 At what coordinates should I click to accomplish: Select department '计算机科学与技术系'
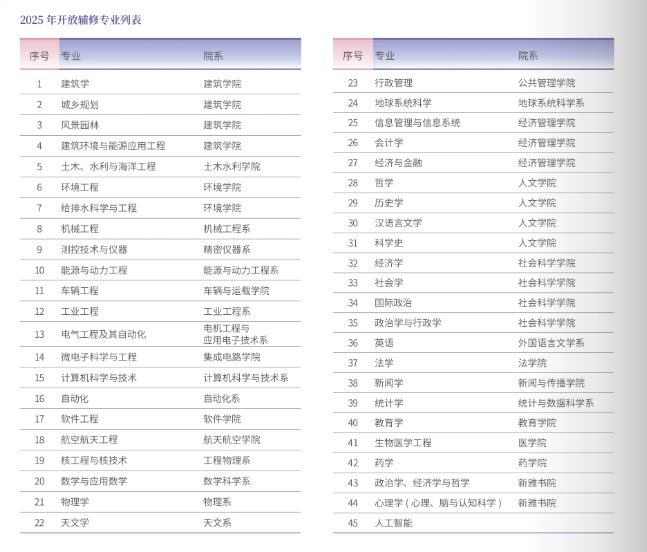(246, 378)
